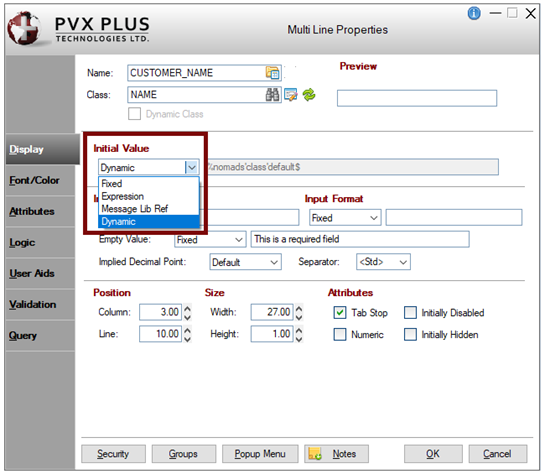
Task: Expand the Implied Decimal Point dropdown
Action: click(x=245, y=262)
